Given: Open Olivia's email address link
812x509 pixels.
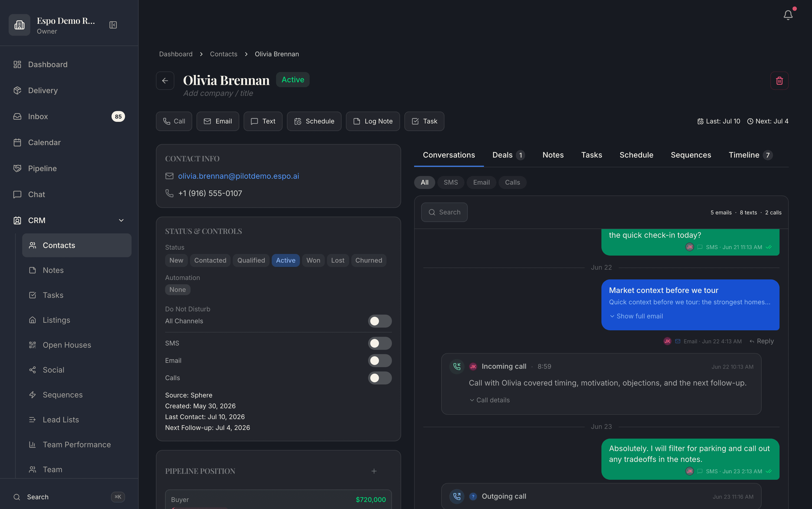Looking at the screenshot, I should (238, 176).
